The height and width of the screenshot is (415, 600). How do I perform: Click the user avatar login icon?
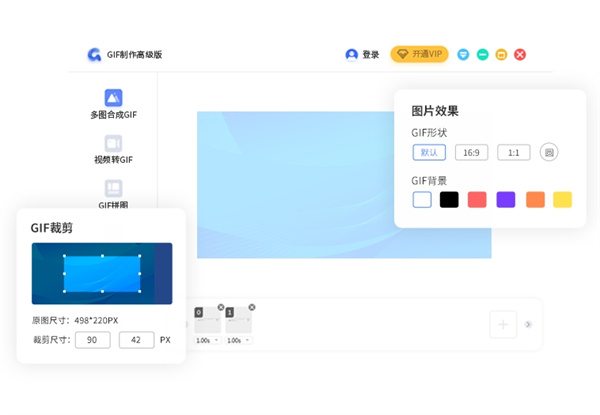click(351, 55)
